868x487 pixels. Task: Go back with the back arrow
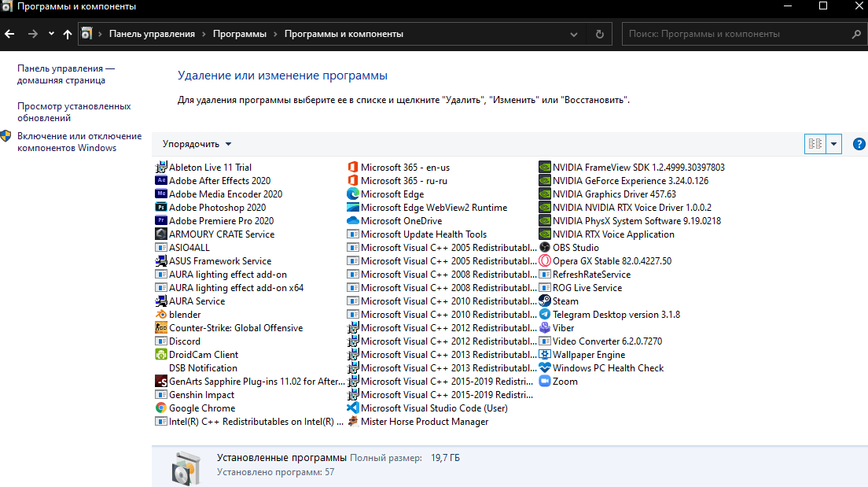click(9, 34)
